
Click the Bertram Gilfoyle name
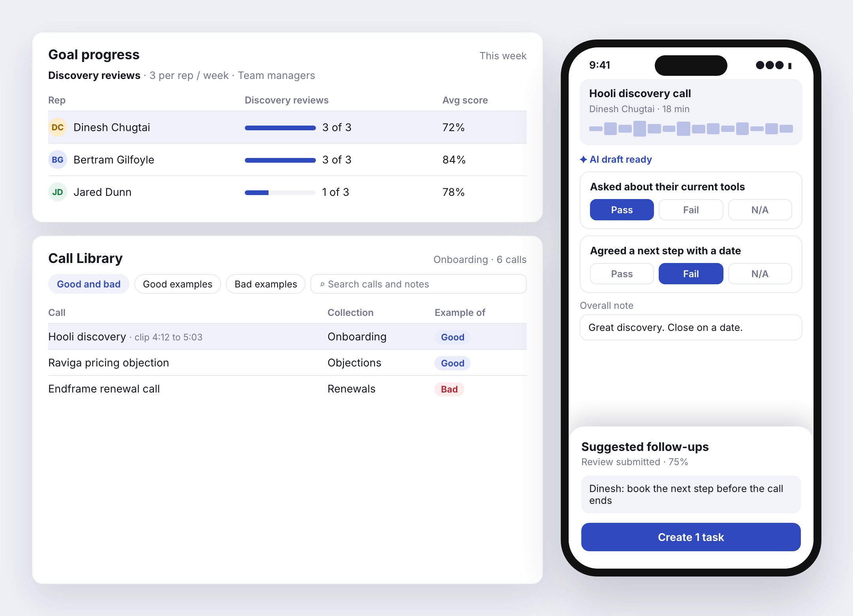click(114, 160)
